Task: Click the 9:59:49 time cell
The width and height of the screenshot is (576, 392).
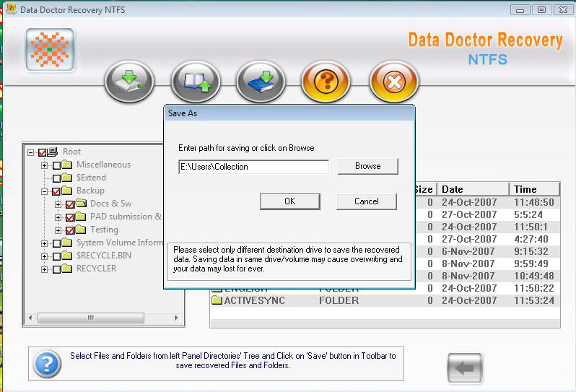Action: pos(531,263)
